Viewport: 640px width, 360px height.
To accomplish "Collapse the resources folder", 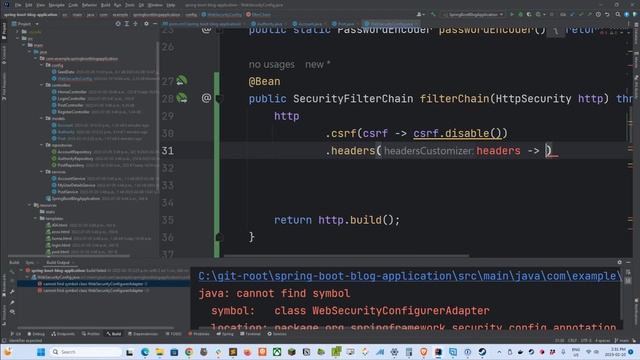I will tap(30, 205).
